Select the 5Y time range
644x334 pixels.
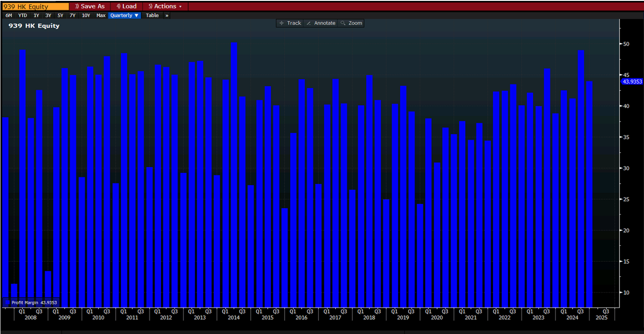point(60,15)
